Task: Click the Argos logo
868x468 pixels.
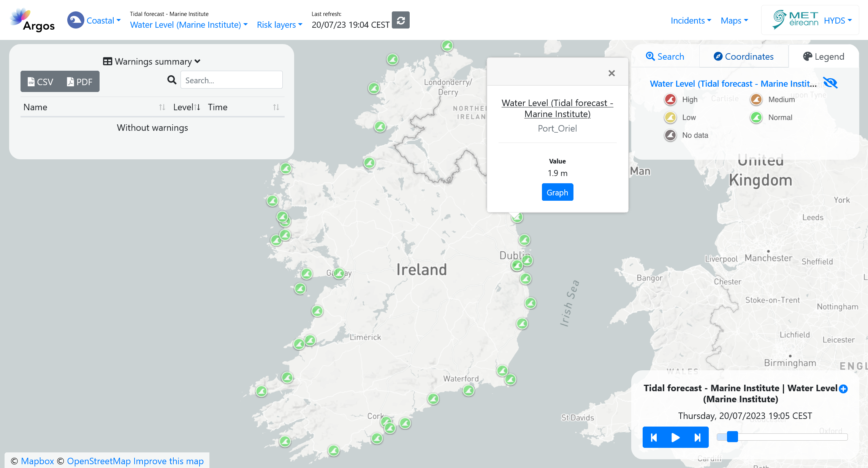Action: tap(32, 20)
